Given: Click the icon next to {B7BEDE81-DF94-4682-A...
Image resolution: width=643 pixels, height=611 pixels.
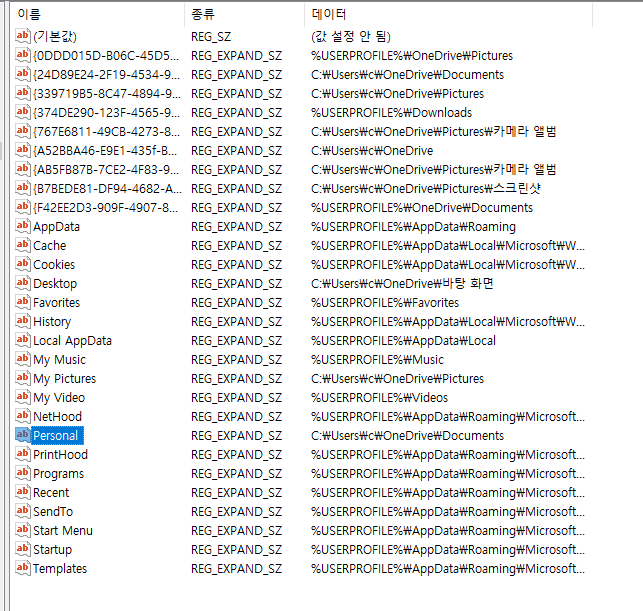Looking at the screenshot, I should (x=23, y=188).
